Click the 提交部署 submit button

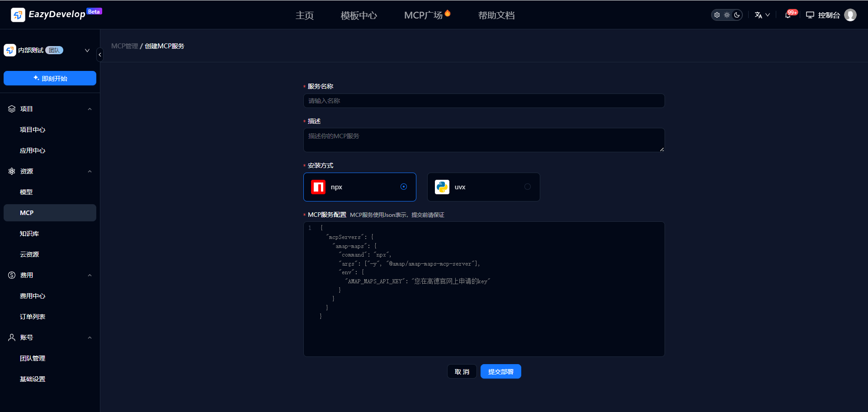point(500,371)
